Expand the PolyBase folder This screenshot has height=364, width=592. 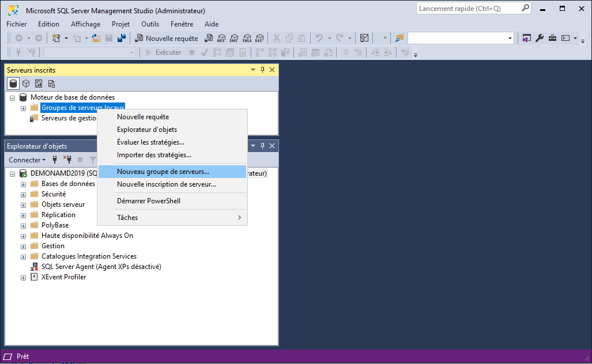tap(24, 226)
